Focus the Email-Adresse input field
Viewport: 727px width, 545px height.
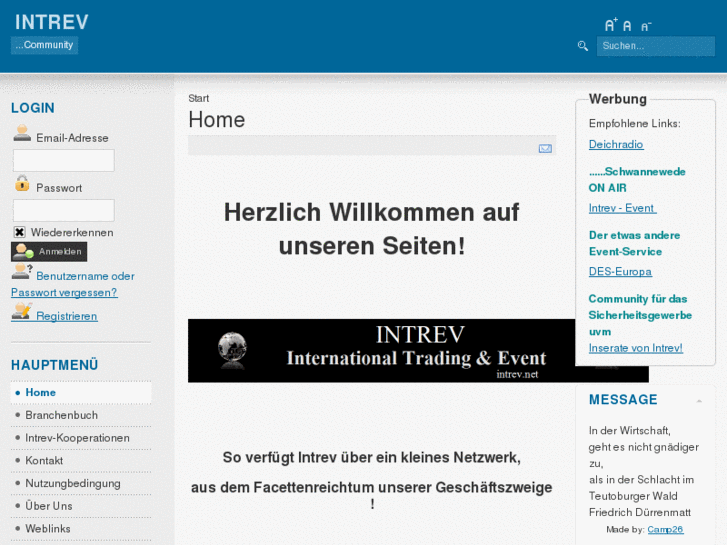point(64,160)
